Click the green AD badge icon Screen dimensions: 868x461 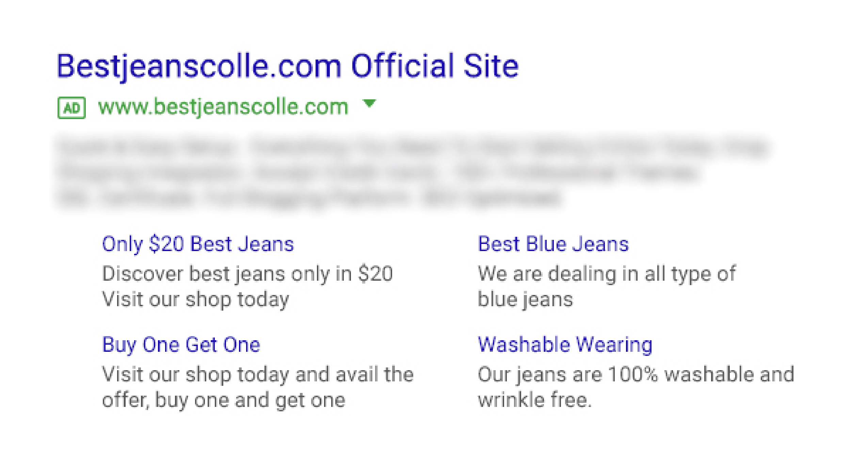(71, 108)
